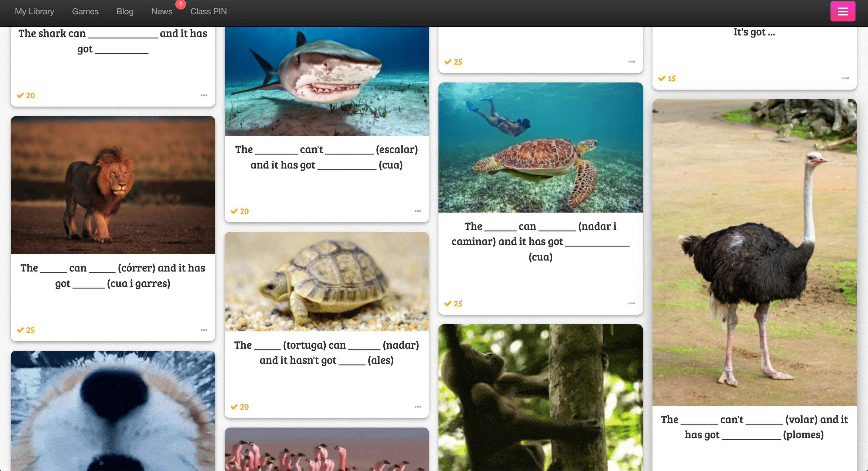Viewport: 868px width, 471px height.
Task: Open the tortoise on sand photo
Action: click(x=327, y=281)
